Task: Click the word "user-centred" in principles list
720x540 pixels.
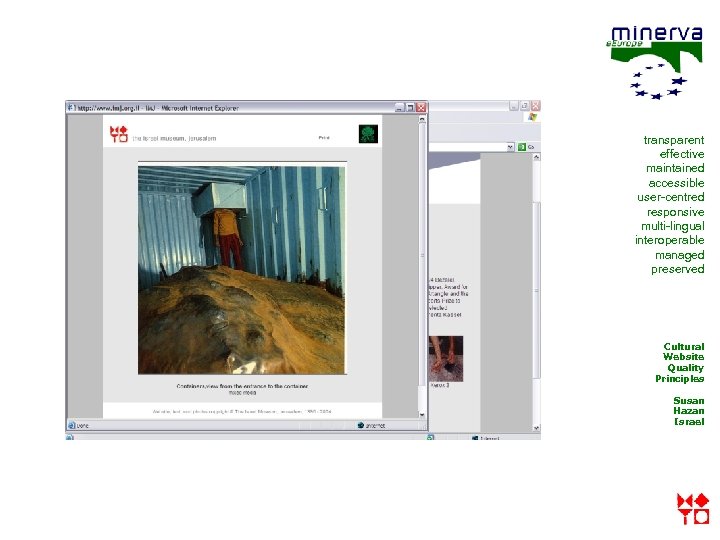Action: [670, 197]
